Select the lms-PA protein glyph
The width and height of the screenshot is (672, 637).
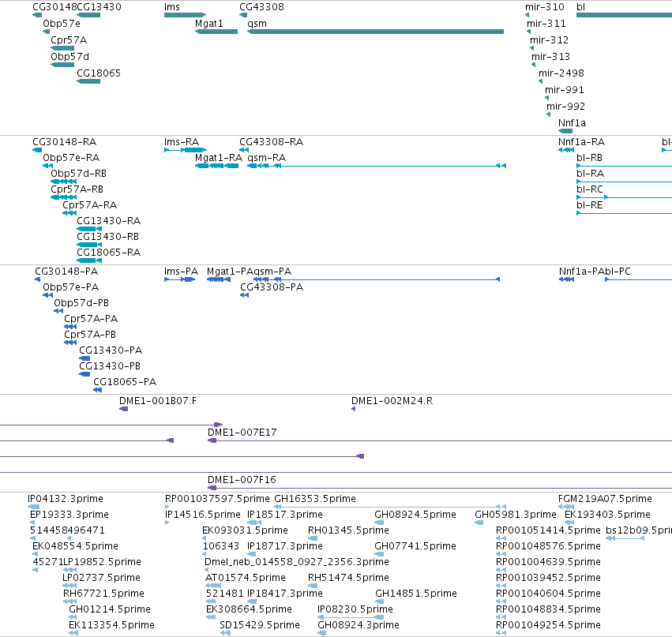[179, 279]
